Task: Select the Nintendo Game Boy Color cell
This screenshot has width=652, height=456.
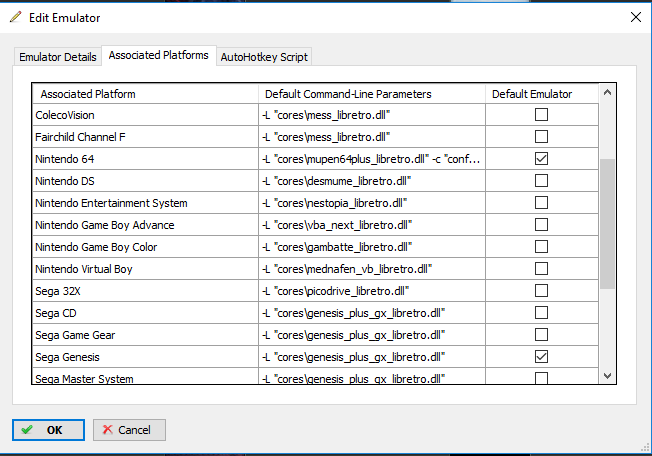Action: pyautogui.click(x=146, y=247)
